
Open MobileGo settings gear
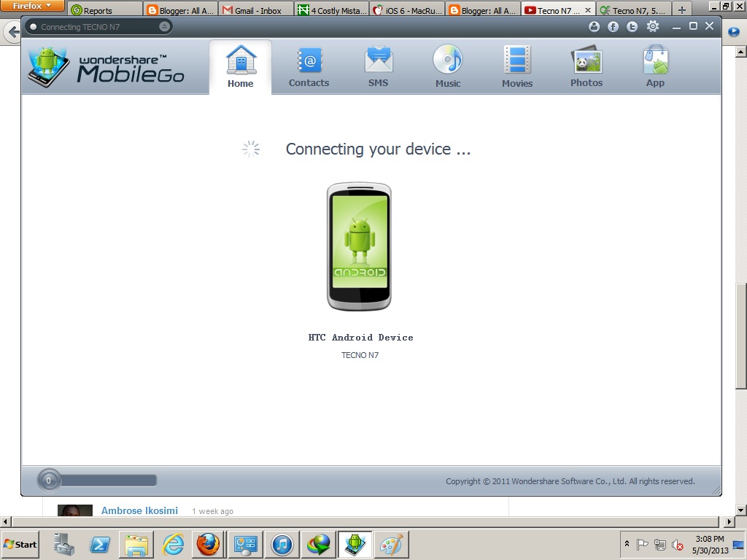(x=653, y=27)
